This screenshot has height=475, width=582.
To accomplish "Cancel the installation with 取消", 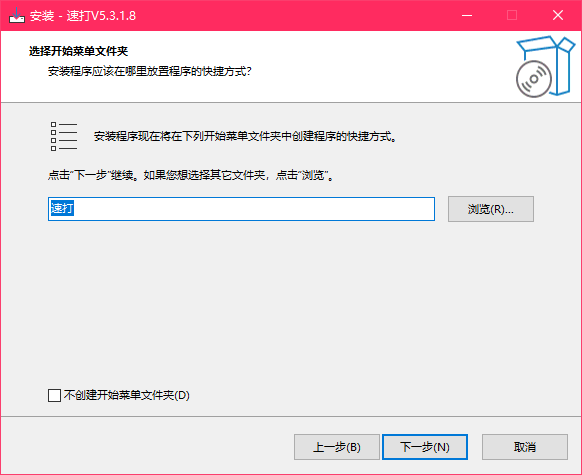I will pos(525,447).
